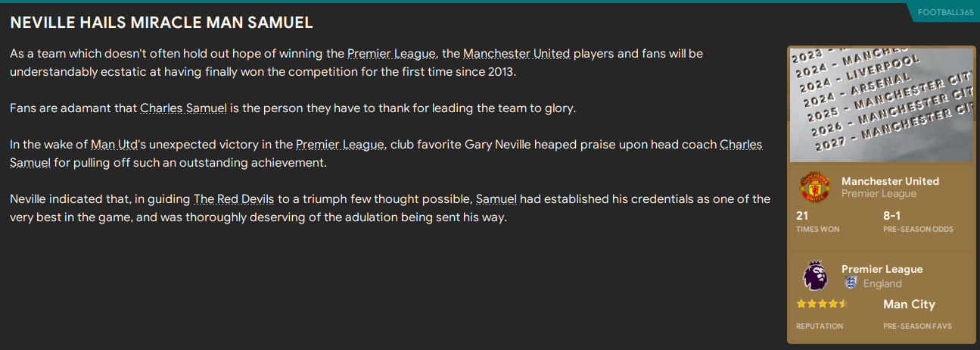The width and height of the screenshot is (980, 350).
Task: Click Premier League link in third paragraph
Action: (340, 145)
